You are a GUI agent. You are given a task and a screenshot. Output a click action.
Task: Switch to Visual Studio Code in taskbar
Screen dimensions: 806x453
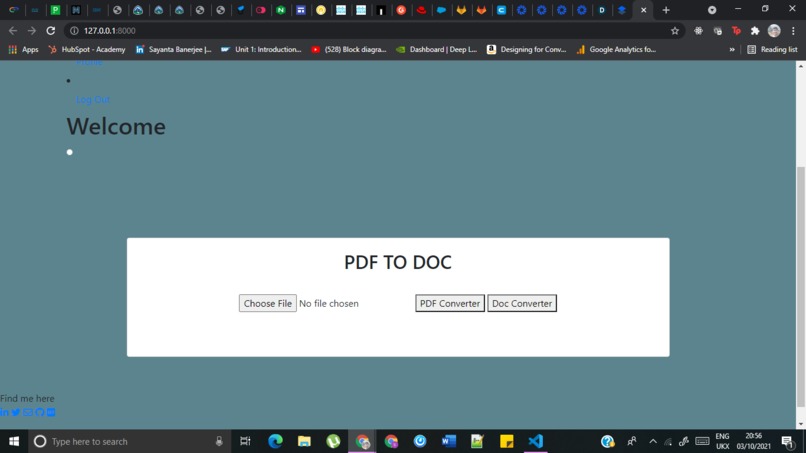tap(535, 441)
